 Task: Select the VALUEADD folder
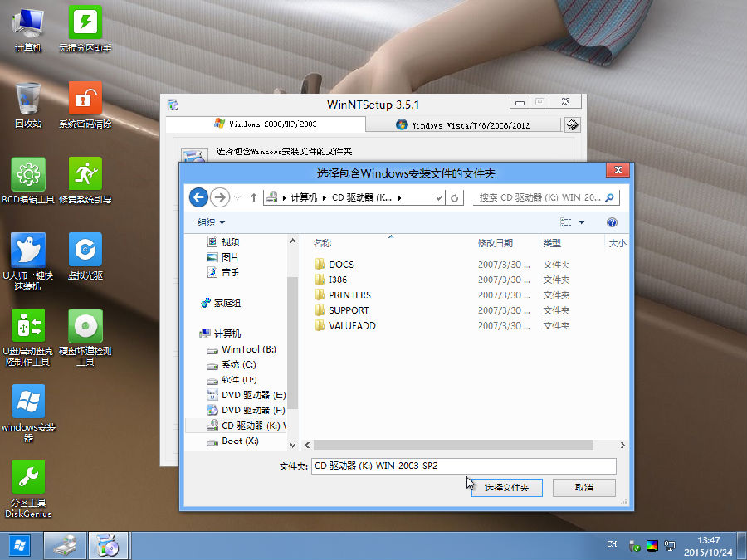(345, 325)
